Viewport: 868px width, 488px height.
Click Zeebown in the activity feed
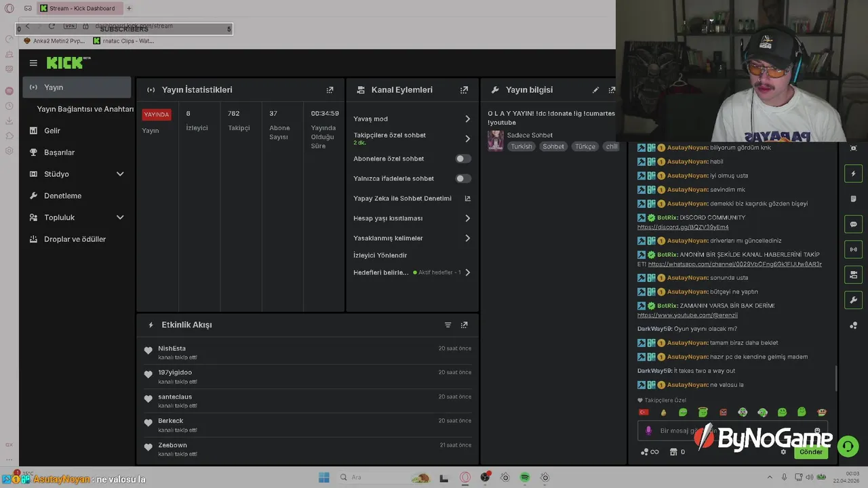[x=172, y=445]
